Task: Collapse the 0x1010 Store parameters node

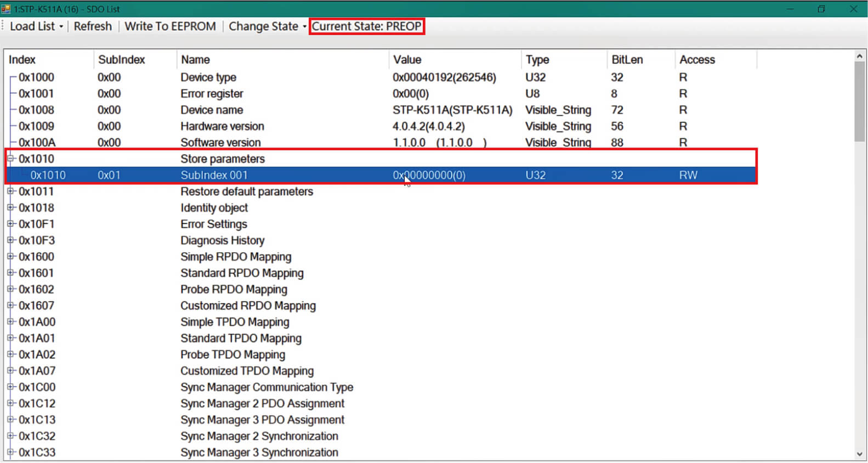Action: click(x=10, y=159)
